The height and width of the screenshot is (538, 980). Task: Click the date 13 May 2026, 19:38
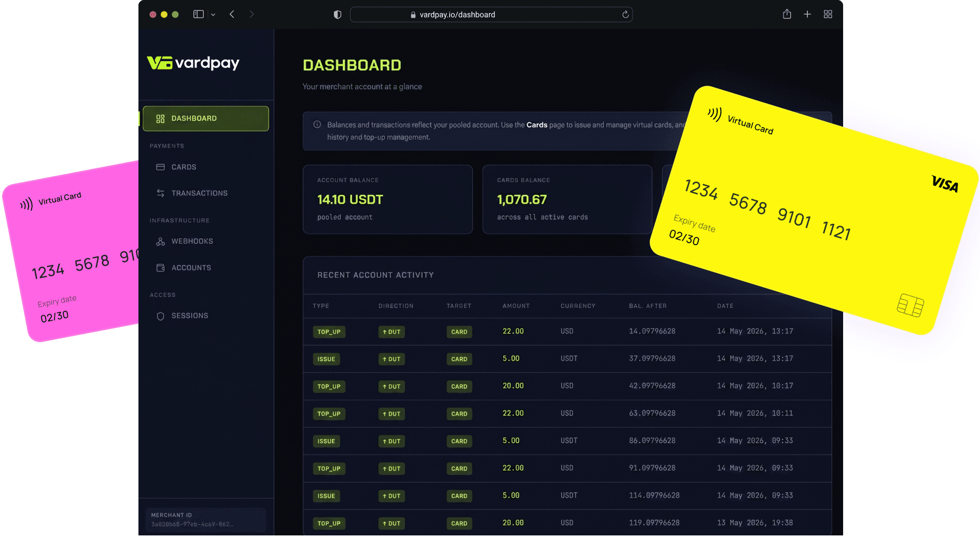(x=755, y=523)
